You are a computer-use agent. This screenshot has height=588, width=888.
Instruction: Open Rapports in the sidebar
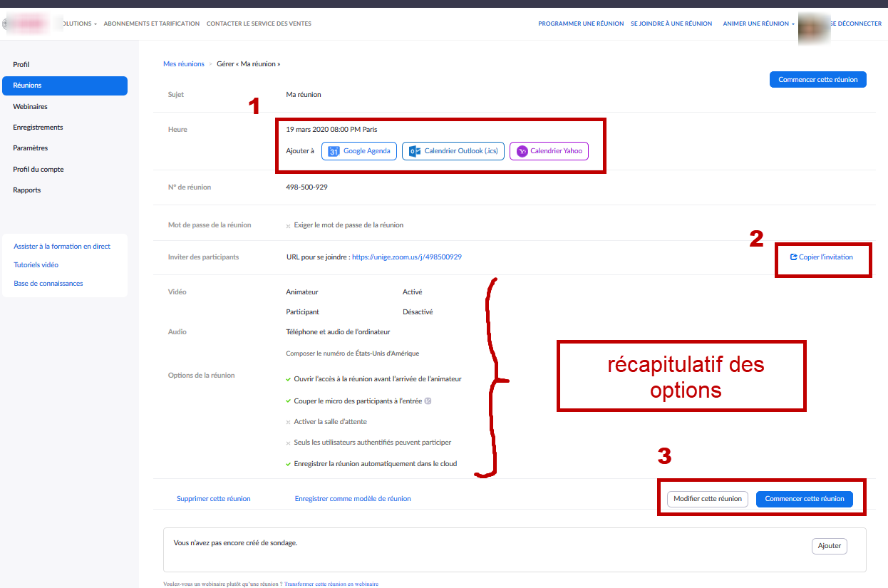point(27,190)
